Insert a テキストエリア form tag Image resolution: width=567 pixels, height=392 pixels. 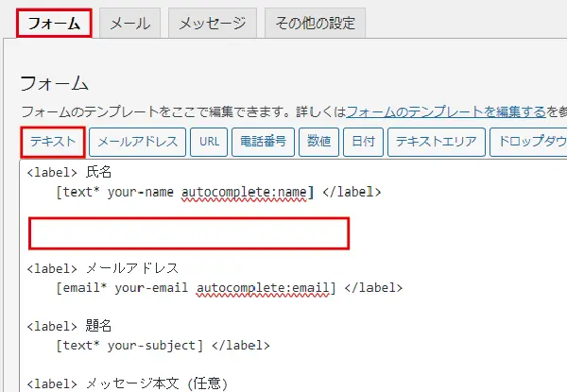[436, 142]
